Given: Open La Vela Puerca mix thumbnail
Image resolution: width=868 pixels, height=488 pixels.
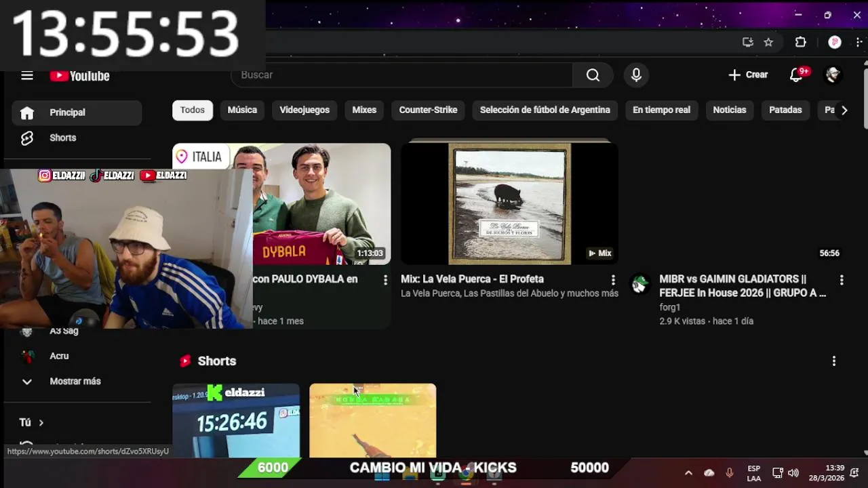Looking at the screenshot, I should tap(509, 202).
